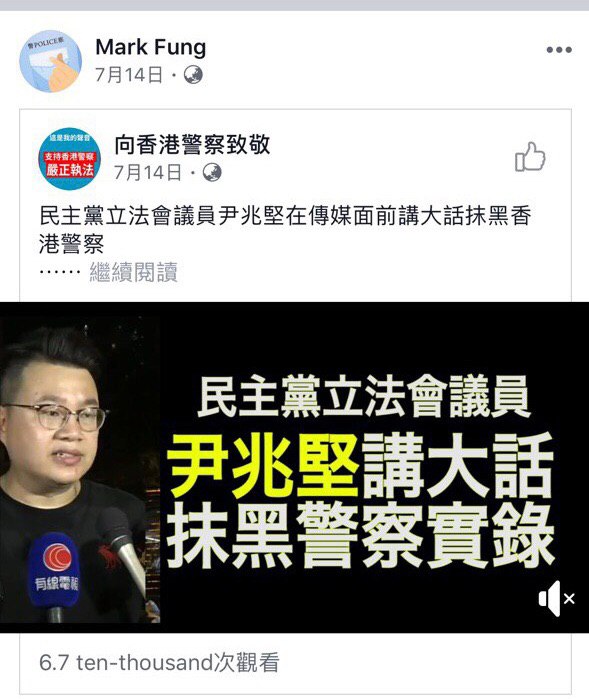Click the 7月14日 timestamp under Mark Fung
This screenshot has width=589, height=699.
129,74
